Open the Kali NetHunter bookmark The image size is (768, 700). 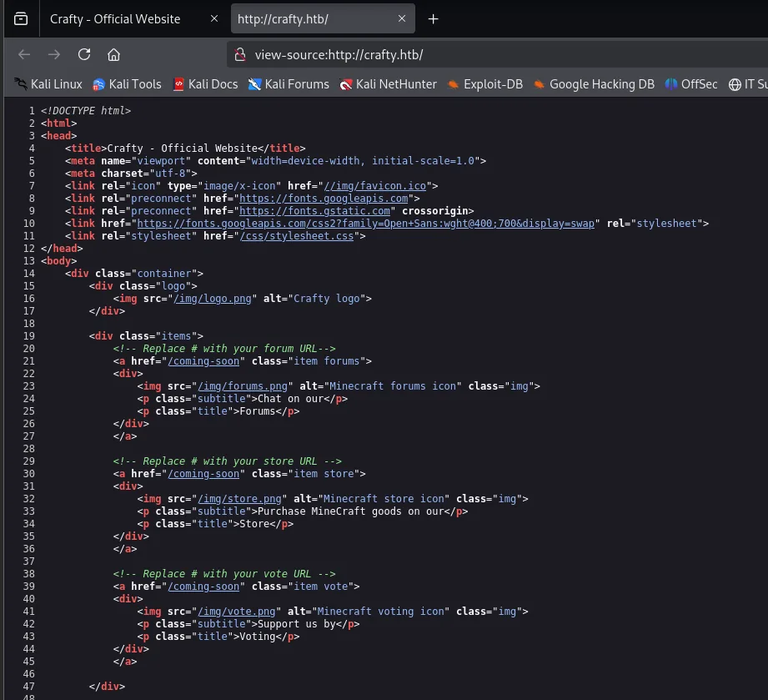[388, 84]
